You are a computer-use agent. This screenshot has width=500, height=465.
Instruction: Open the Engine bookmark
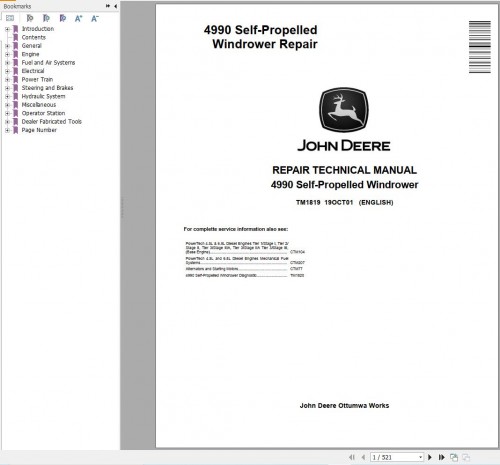[30, 54]
